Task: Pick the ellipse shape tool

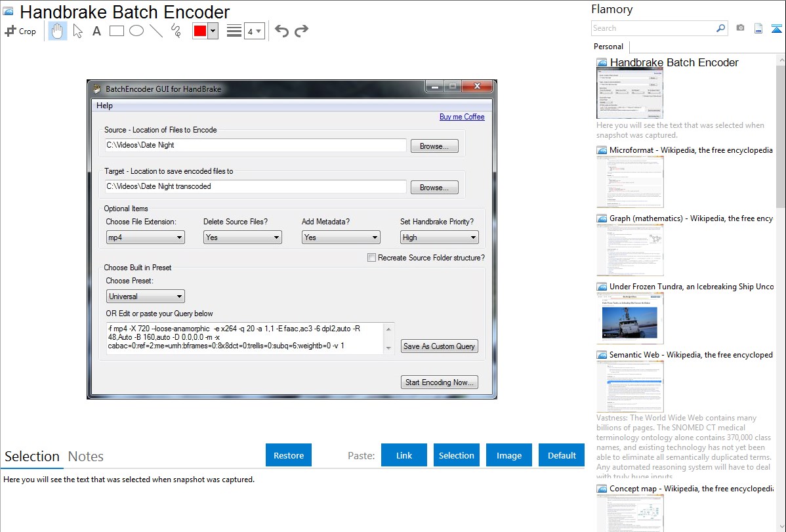Action: click(x=136, y=31)
